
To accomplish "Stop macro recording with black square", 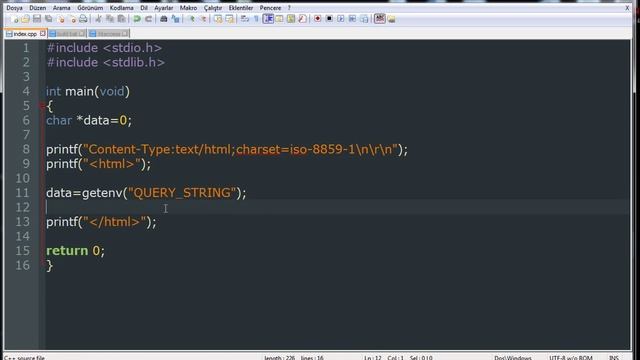I will (x=329, y=19).
